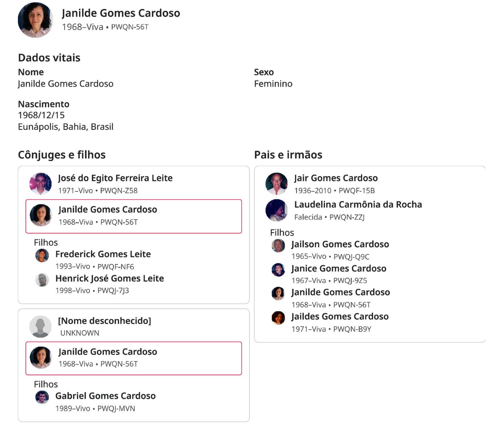Click Janice Gomes Cardoso's small avatar

pyautogui.click(x=278, y=270)
